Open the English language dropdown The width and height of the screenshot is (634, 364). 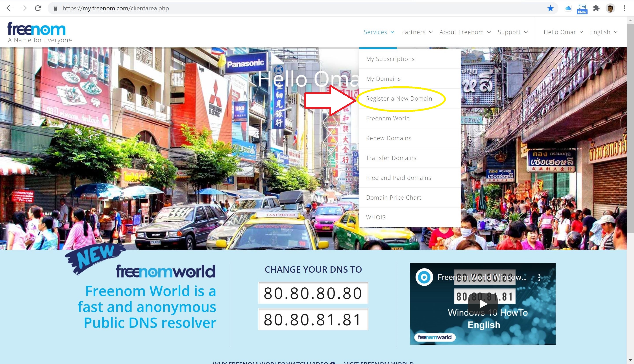tap(604, 32)
